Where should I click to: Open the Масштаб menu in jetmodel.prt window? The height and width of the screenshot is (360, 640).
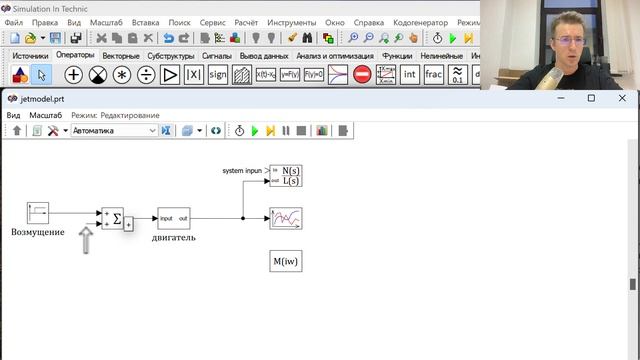coord(45,115)
